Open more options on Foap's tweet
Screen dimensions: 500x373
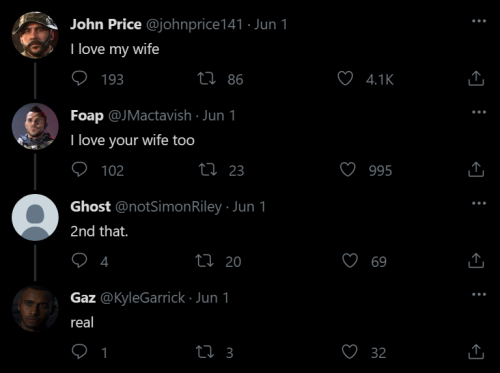(x=479, y=112)
